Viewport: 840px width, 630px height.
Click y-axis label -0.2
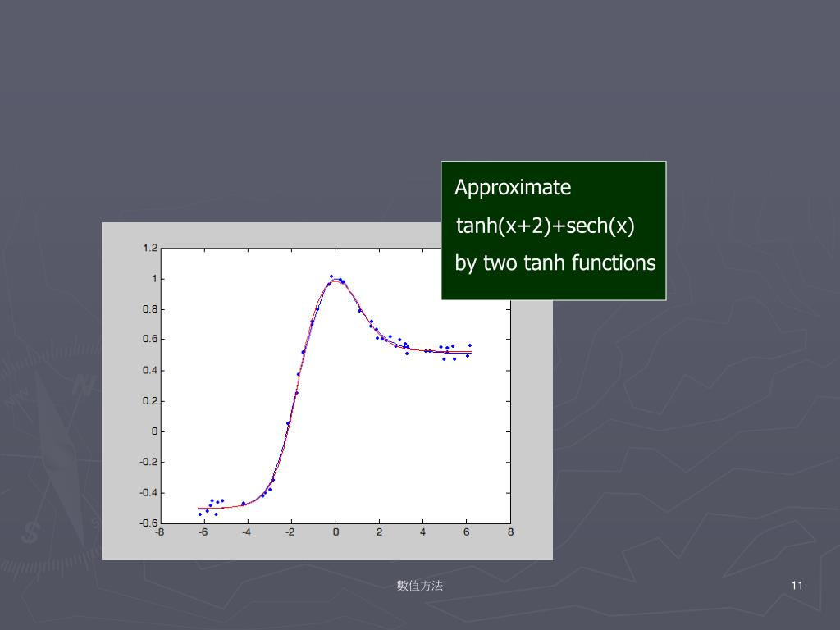pos(149,462)
